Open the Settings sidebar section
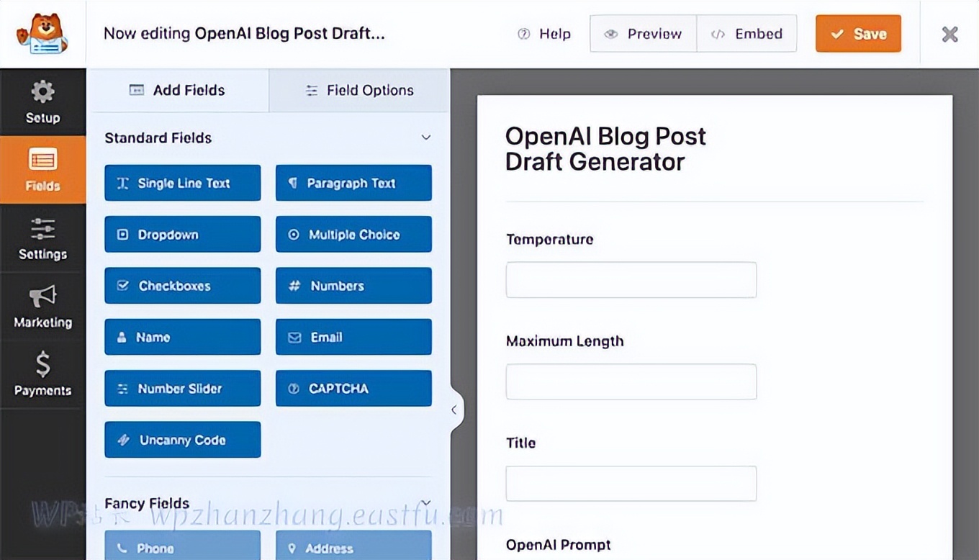This screenshot has height=560, width=979. coord(42,238)
